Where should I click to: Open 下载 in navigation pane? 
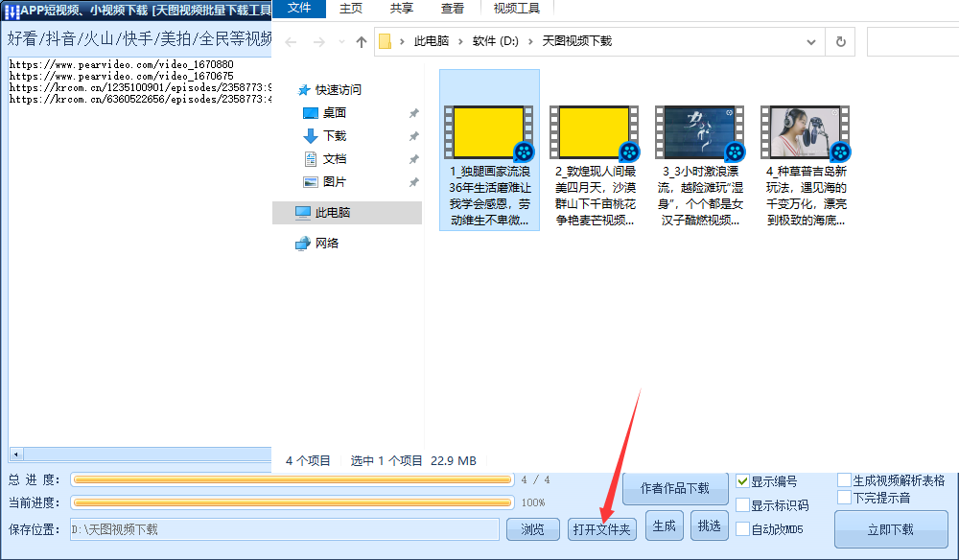click(x=334, y=136)
